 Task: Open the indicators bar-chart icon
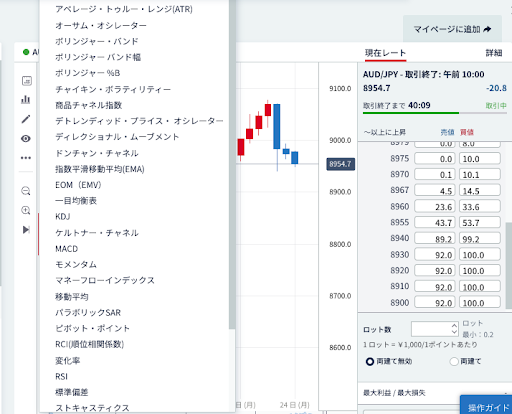[x=26, y=99]
